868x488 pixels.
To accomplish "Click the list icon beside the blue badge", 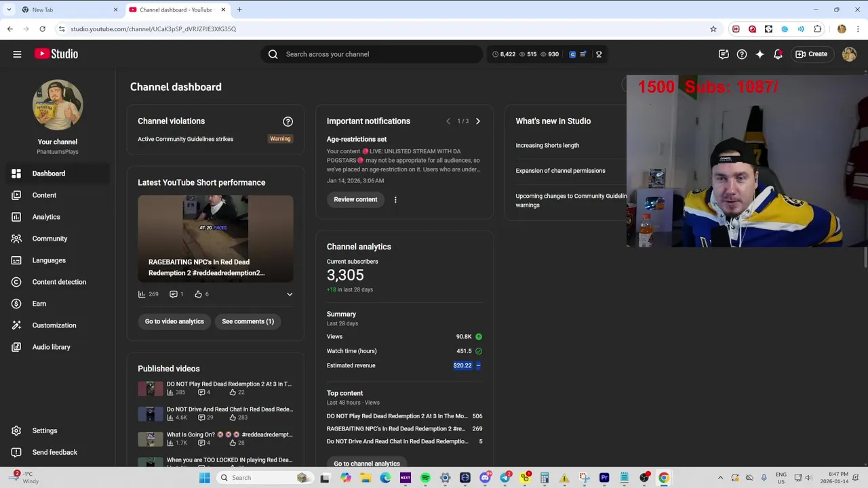I will pos(583,54).
